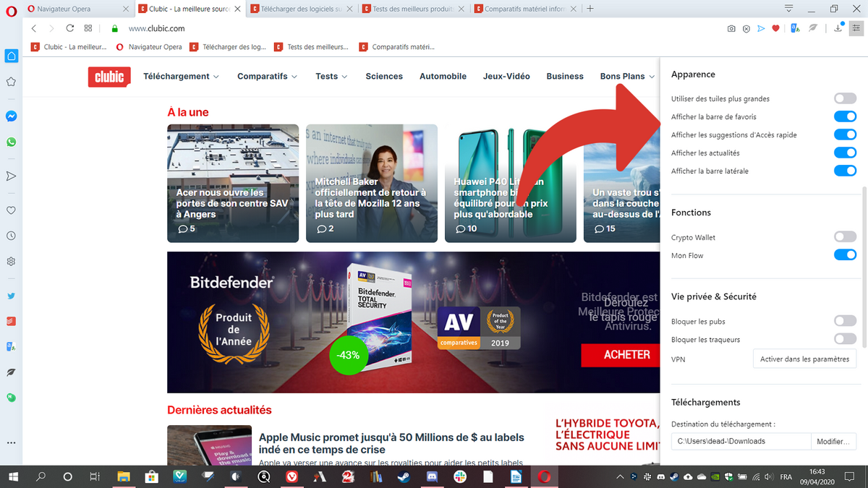Viewport: 868px width, 488px height.
Task: Click Modifier to change download folder
Action: (x=833, y=441)
